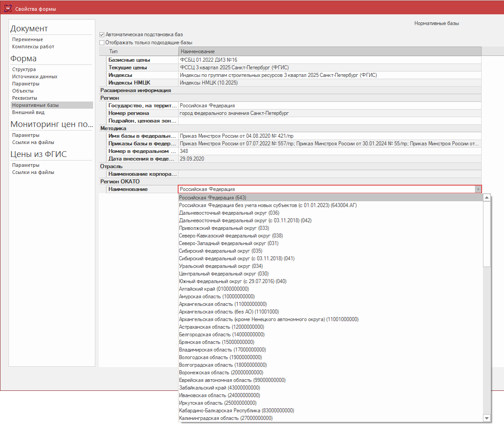Select Калининградская область from list
The height and width of the screenshot is (432, 504).
point(225,418)
